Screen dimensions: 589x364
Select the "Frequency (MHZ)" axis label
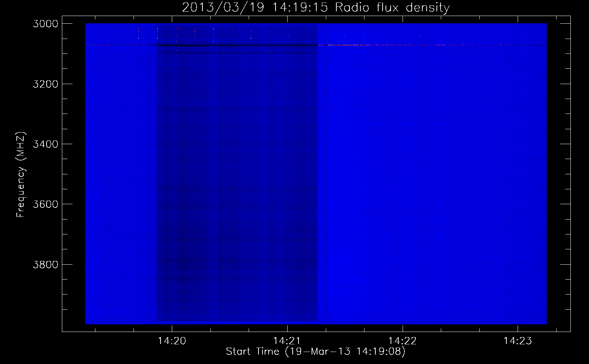(21, 175)
